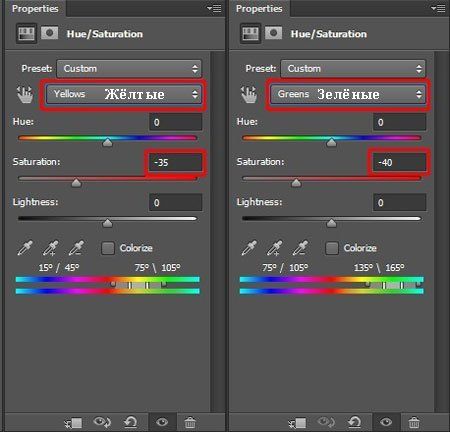Screen dimensions: 450x432
Task: Activate on-image adjustment hand tool beside Greens
Action: tap(249, 94)
